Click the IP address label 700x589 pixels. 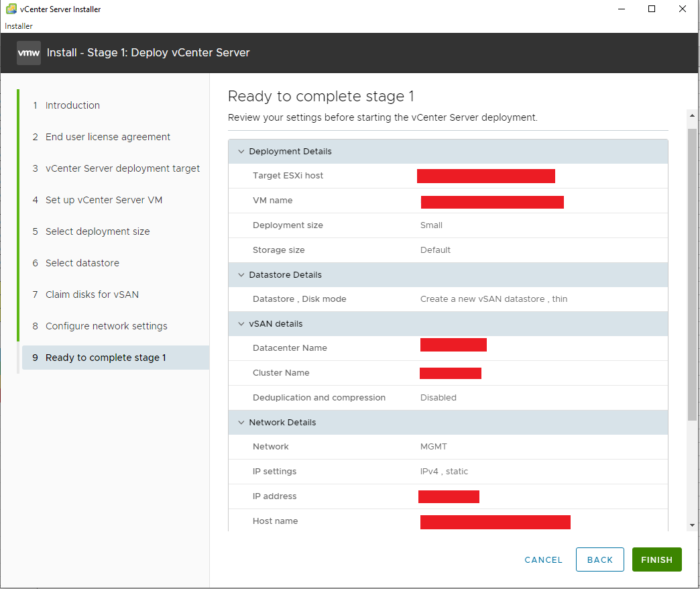click(x=274, y=496)
